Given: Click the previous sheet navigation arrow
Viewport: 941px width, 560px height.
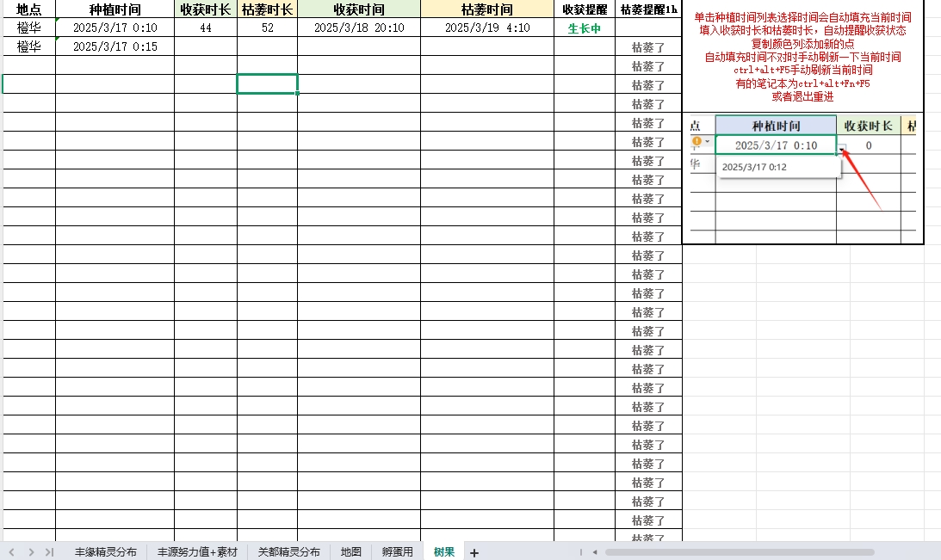Looking at the screenshot, I should [12, 551].
